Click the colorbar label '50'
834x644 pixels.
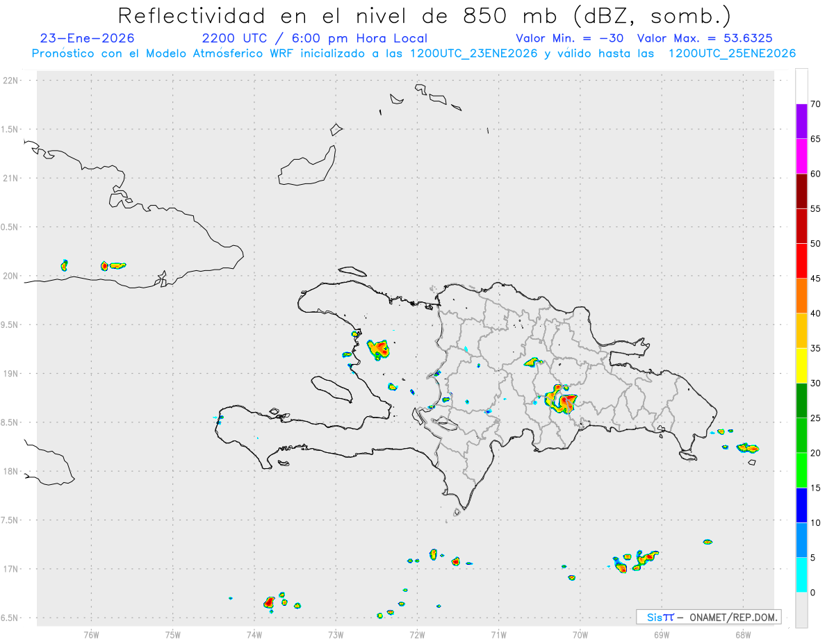[815, 244]
